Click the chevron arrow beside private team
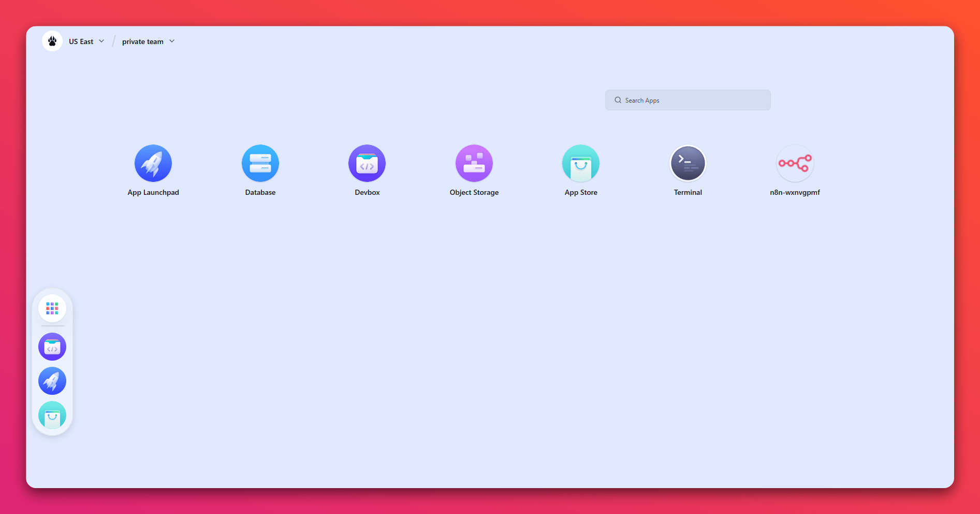The width and height of the screenshot is (980, 514). coord(172,41)
